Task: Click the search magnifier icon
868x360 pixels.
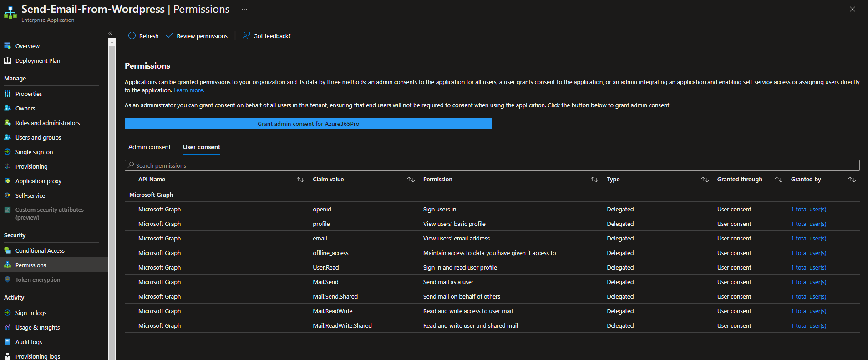Action: (x=131, y=165)
